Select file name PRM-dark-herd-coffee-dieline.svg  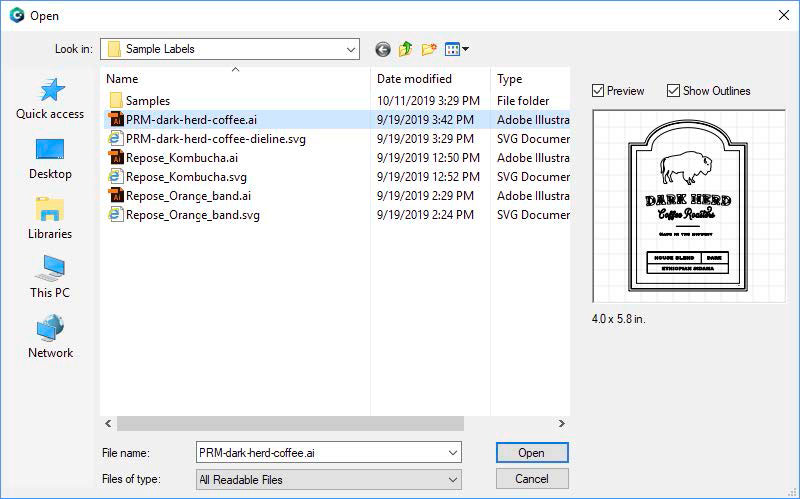(216, 139)
